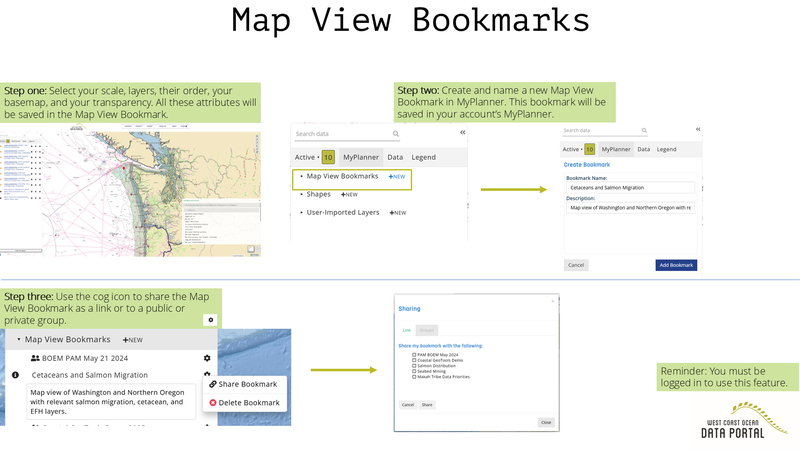Open the Legend tab in left panel
The height and width of the screenshot is (450, 800).
click(x=423, y=157)
